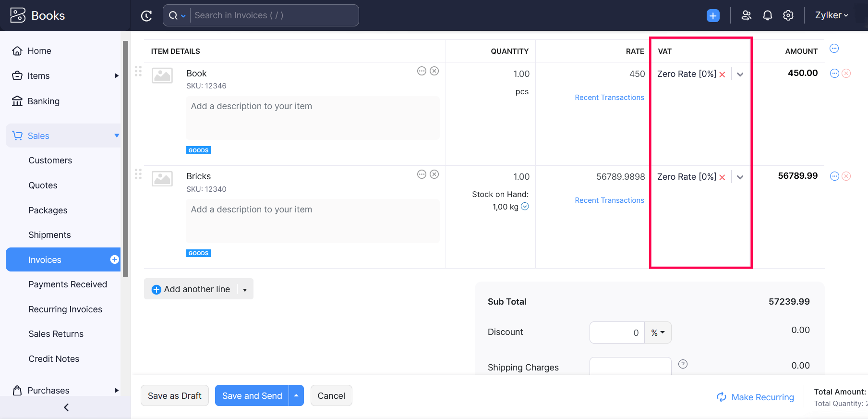This screenshot has height=419, width=868.
Task: Click Save as Draft button
Action: tap(174, 395)
